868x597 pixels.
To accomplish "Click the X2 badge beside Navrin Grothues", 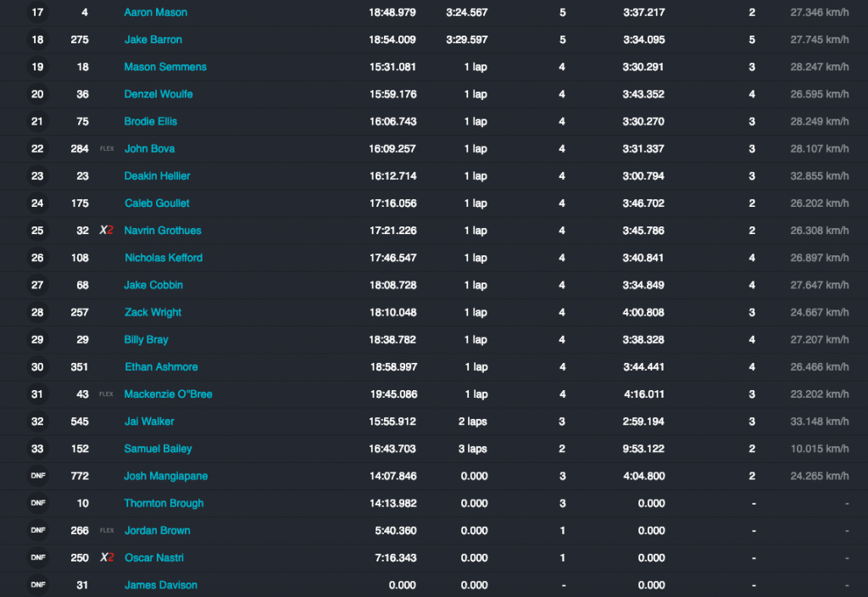I will click(107, 231).
